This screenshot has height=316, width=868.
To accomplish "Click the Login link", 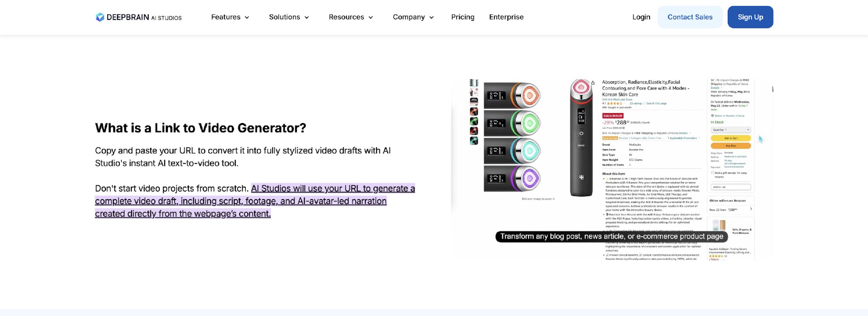I will coord(641,17).
